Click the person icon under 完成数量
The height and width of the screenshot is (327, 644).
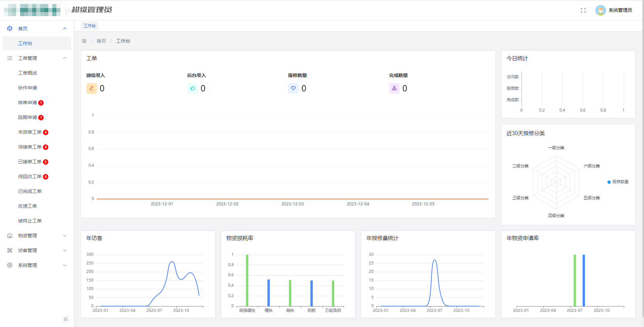(x=394, y=88)
